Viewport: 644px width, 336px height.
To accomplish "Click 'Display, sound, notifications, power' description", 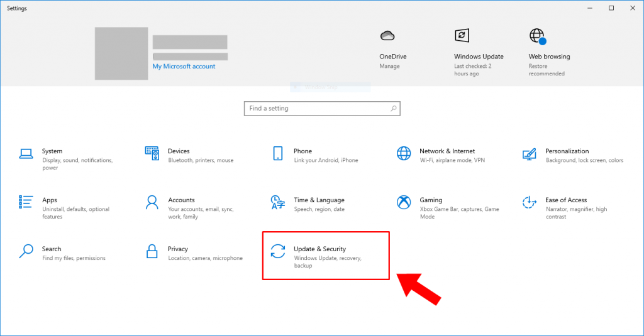I will 77,164.
